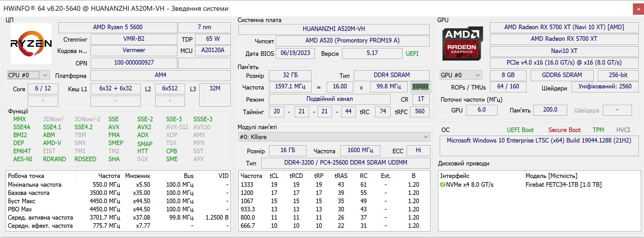Click the Базова частота operating point row
Screen dimensions: 644x238
pos(118,193)
